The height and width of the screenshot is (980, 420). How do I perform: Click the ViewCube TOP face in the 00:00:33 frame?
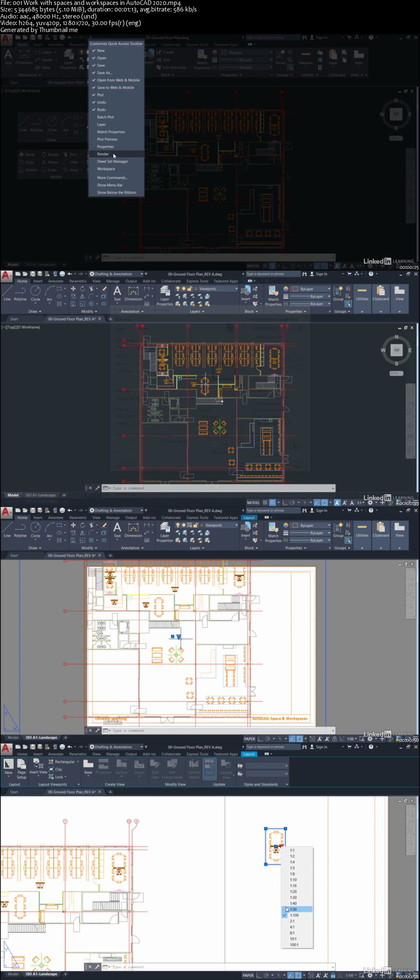point(396,350)
